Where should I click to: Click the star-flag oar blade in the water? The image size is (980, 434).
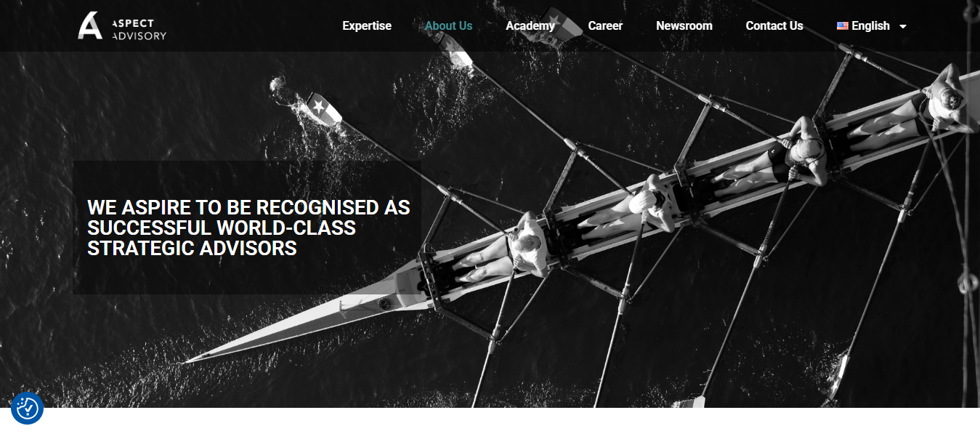pyautogui.click(x=323, y=110)
